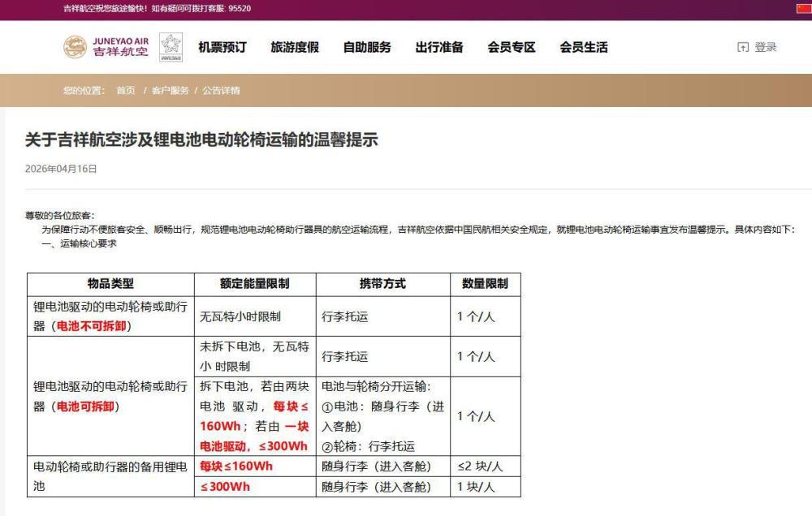Go to 首页 in breadcrumb
Viewport: 812px width, 516px height.
point(125,91)
